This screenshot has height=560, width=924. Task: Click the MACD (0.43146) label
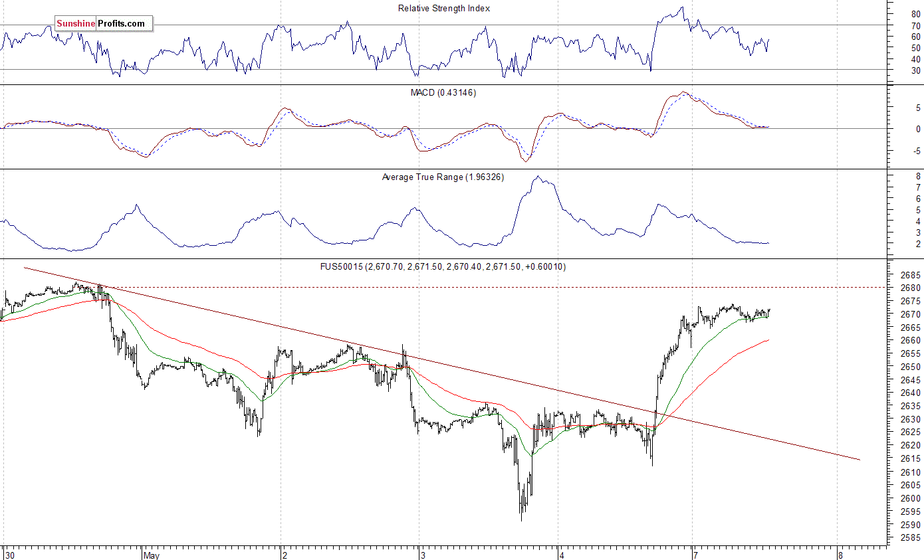[443, 92]
